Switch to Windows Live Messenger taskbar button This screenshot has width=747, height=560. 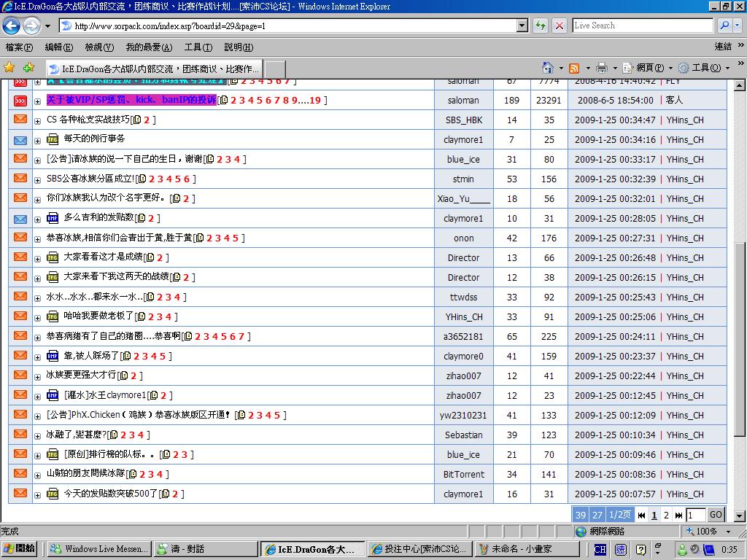(99, 549)
